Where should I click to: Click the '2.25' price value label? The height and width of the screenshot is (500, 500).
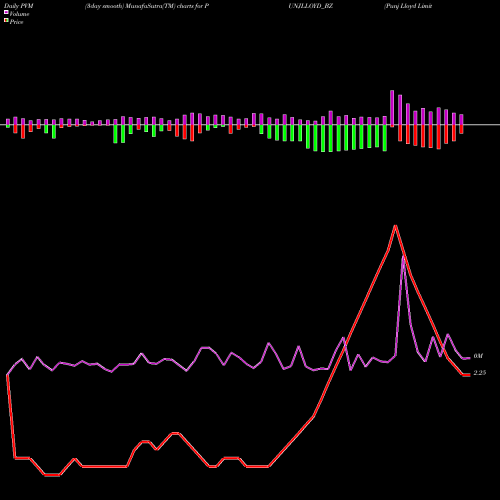[480, 373]
